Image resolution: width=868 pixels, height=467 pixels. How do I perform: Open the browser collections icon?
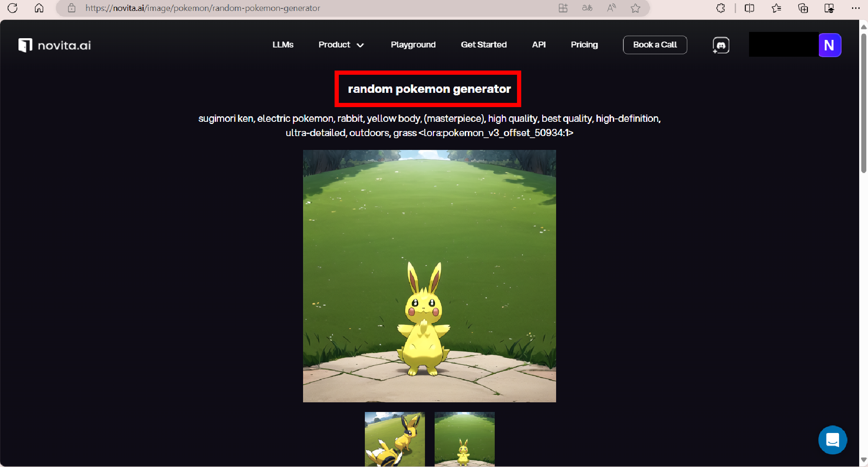[803, 8]
